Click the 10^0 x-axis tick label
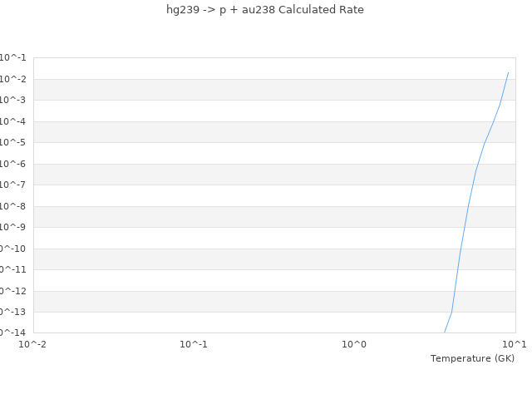 pyautogui.click(x=354, y=344)
